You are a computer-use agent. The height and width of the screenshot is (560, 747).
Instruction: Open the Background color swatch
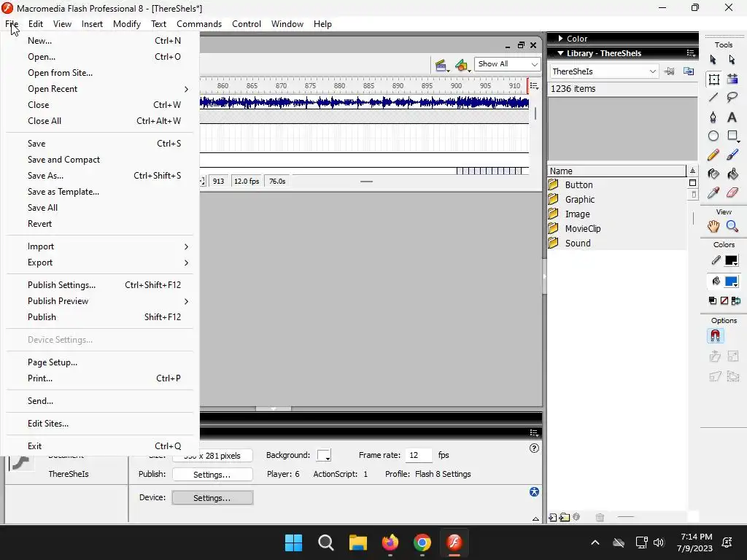point(324,455)
